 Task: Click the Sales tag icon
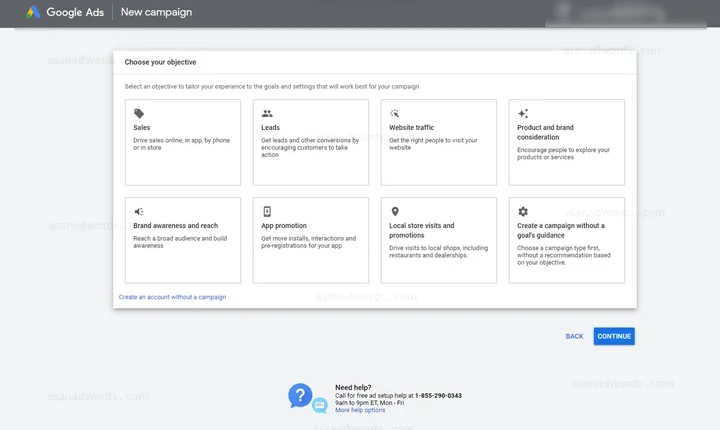point(139,113)
